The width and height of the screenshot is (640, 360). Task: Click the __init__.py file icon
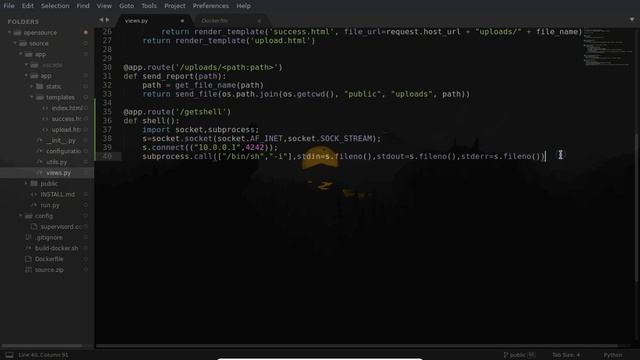point(40,140)
